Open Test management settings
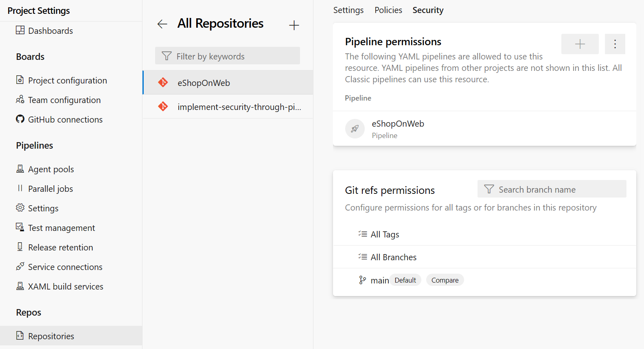Viewport: 644px width, 349px height. pos(61,228)
